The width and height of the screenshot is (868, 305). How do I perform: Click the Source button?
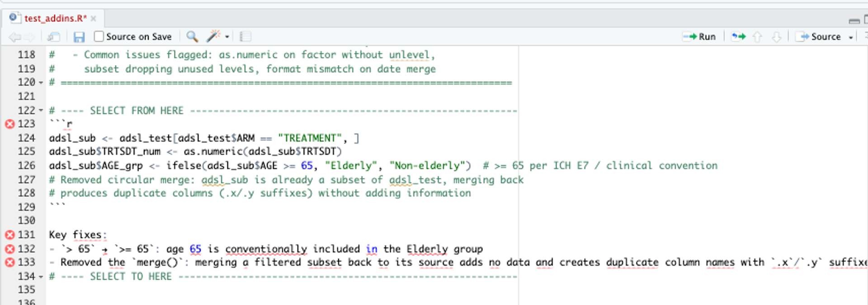point(818,37)
